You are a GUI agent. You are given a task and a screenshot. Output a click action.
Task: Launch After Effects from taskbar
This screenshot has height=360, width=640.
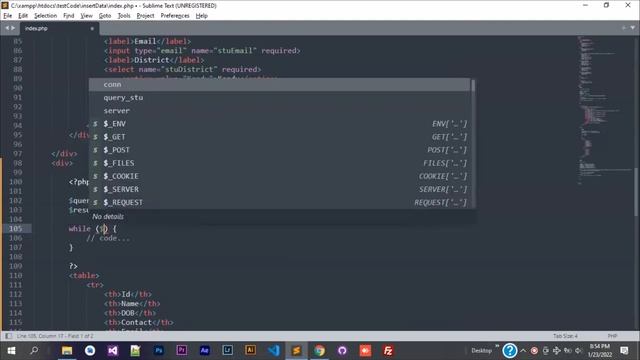pyautogui.click(x=204, y=351)
